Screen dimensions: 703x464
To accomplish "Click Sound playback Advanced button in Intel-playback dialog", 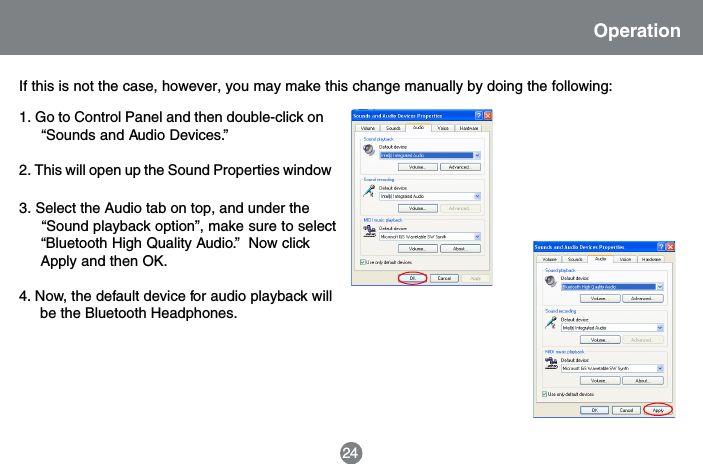I will pos(460,167).
